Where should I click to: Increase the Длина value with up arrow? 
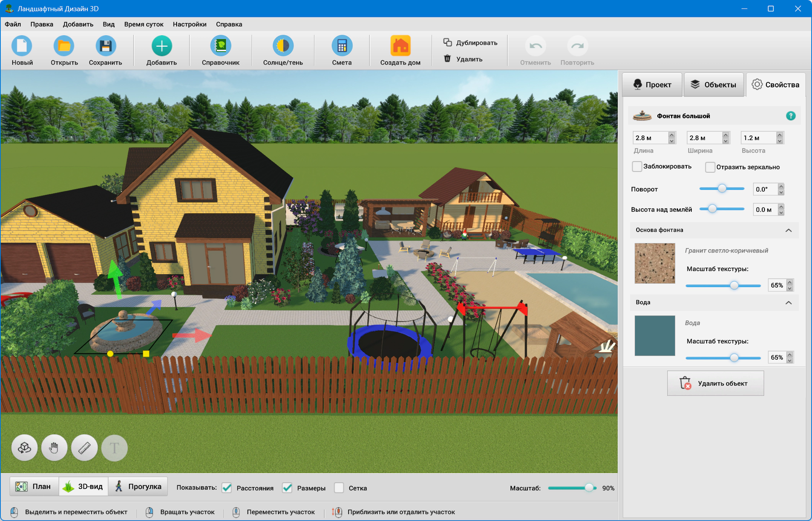pos(671,135)
